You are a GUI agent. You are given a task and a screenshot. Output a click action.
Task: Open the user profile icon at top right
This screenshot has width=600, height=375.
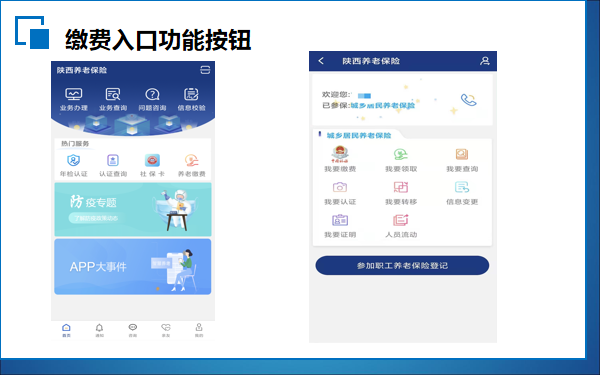point(485,61)
